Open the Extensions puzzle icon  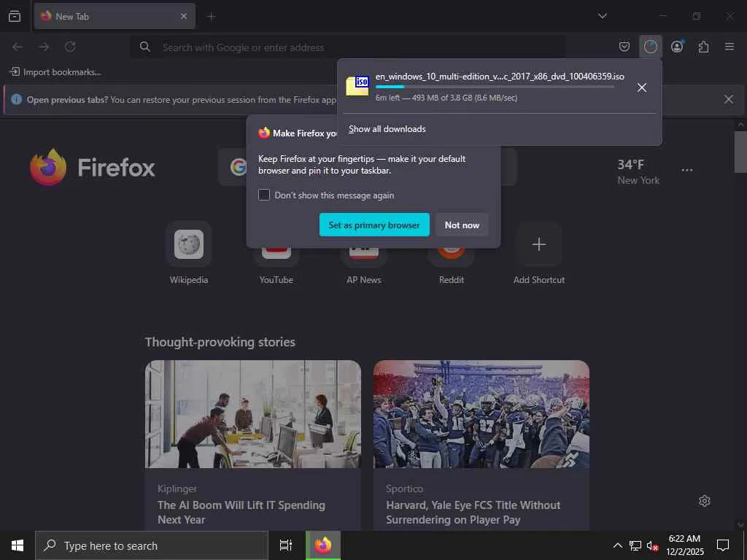coord(703,47)
